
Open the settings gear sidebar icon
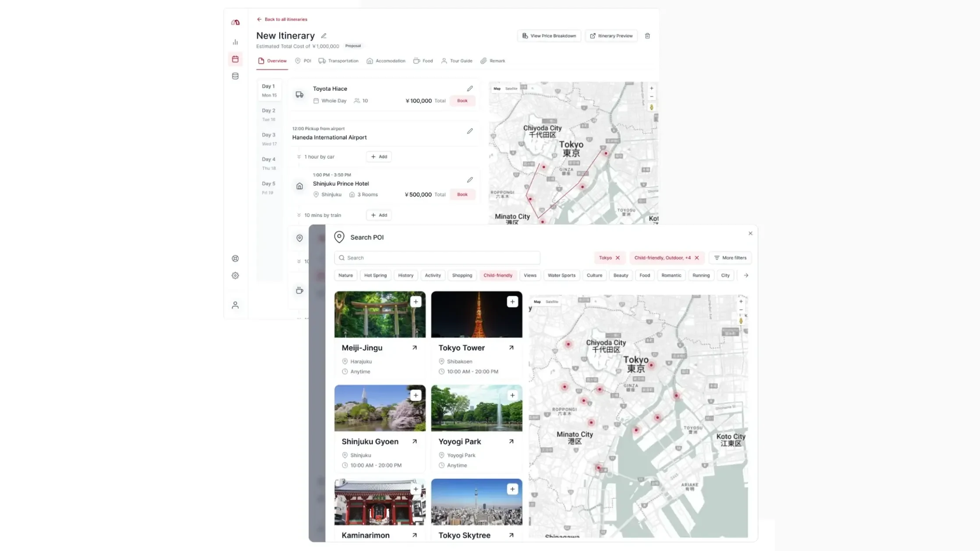pyautogui.click(x=235, y=275)
